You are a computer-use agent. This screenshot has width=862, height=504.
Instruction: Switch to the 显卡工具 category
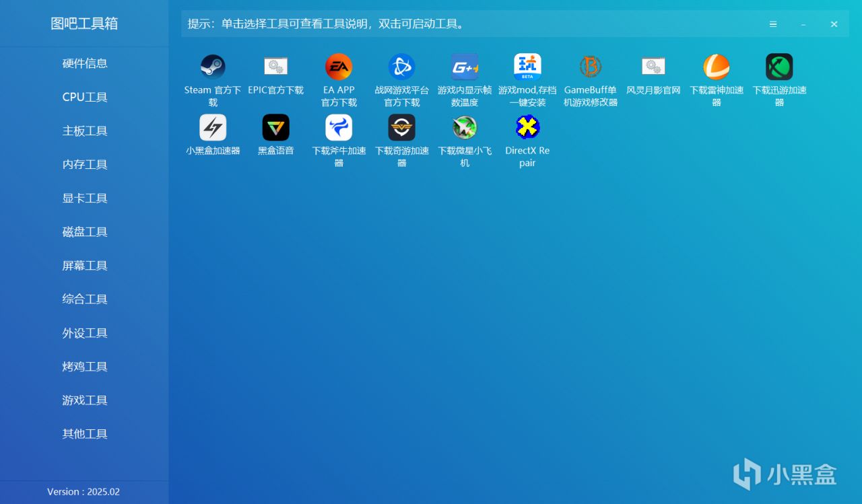85,198
